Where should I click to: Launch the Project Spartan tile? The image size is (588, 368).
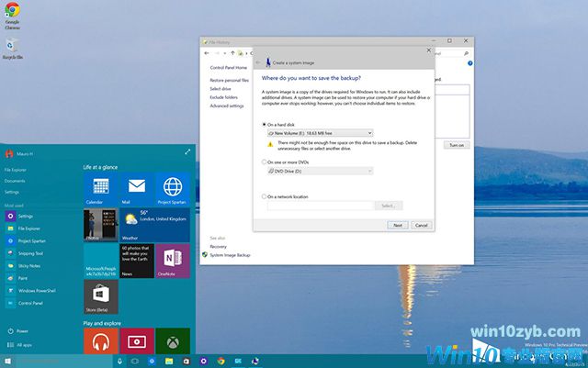click(x=173, y=189)
